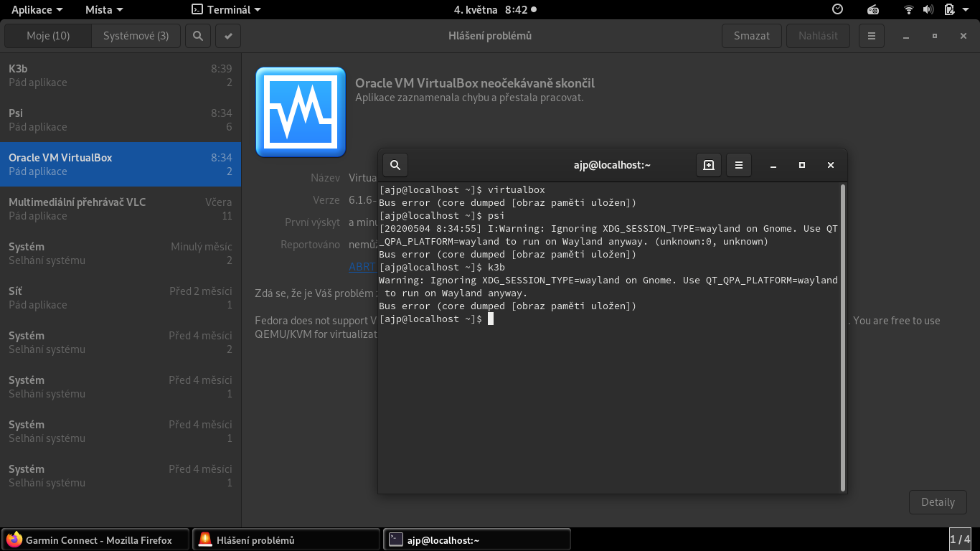Select the Systém report from Minulý měsíc
This screenshot has width=980, height=551.
[x=121, y=253]
